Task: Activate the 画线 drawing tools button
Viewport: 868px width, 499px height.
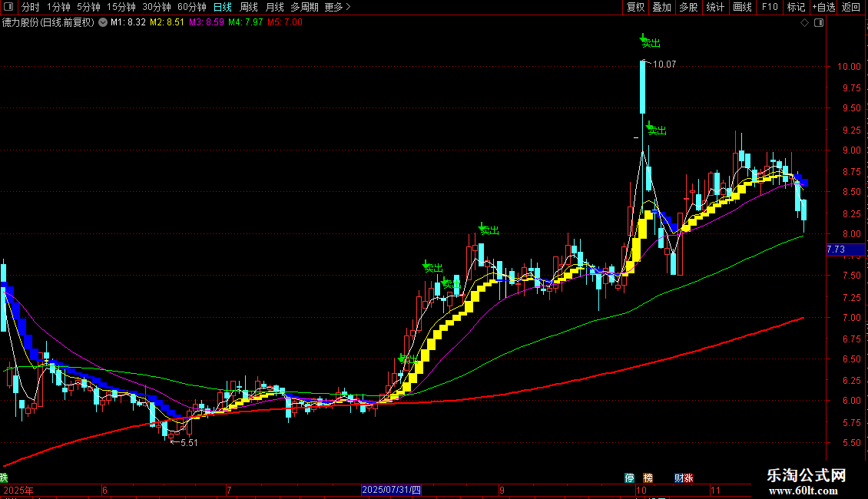Action: tap(742, 7)
